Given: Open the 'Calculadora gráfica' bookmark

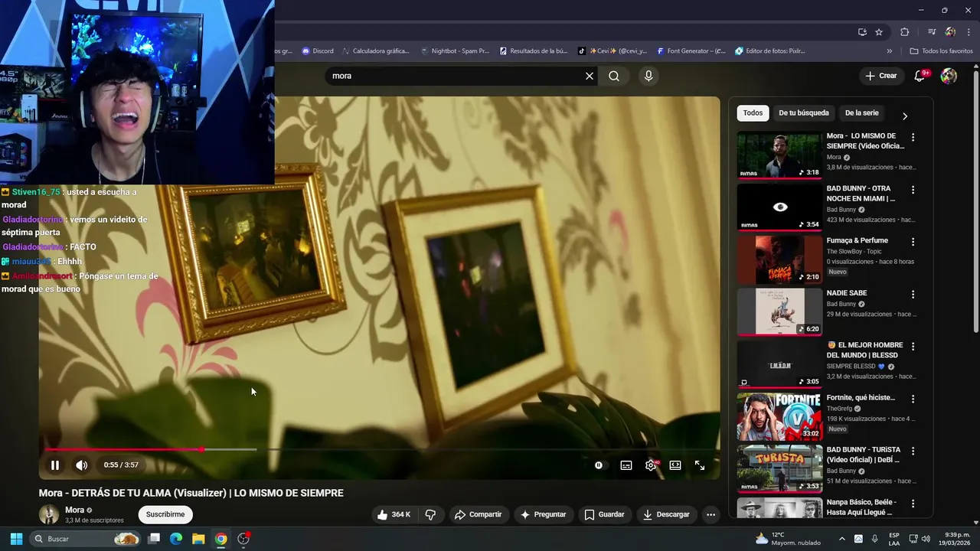Looking at the screenshot, I should click(x=375, y=51).
